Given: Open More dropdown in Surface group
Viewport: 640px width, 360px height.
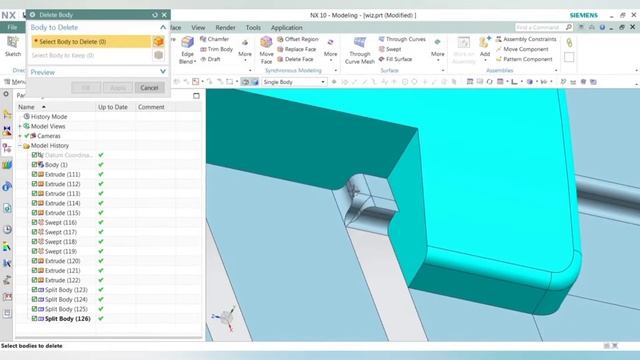Looking at the screenshot, I should click(438, 50).
